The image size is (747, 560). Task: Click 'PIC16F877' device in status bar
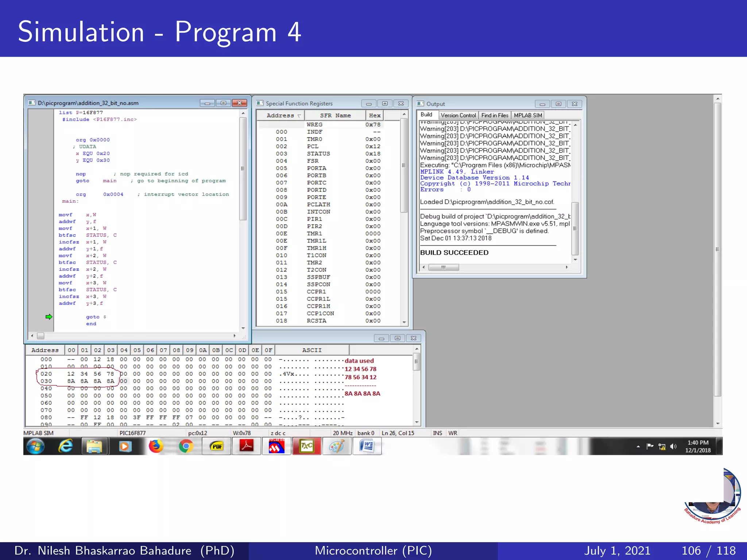pyautogui.click(x=132, y=433)
